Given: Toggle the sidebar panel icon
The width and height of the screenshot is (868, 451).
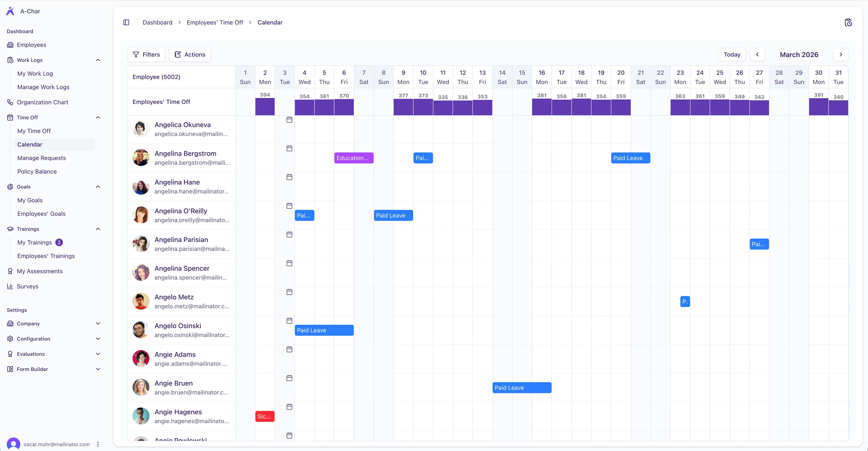Looking at the screenshot, I should click(x=126, y=23).
